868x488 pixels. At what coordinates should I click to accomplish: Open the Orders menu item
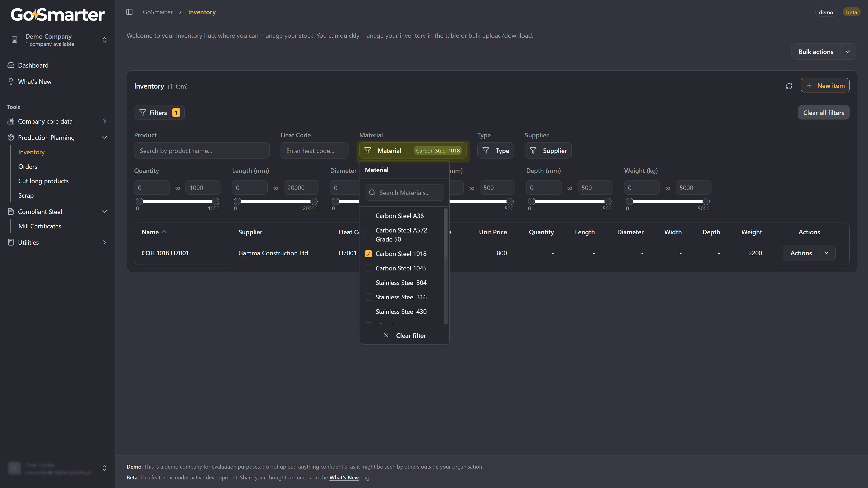pyautogui.click(x=28, y=167)
